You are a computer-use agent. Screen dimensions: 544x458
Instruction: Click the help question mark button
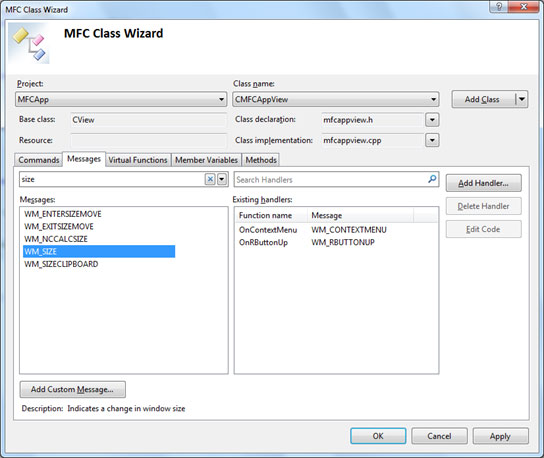point(499,7)
